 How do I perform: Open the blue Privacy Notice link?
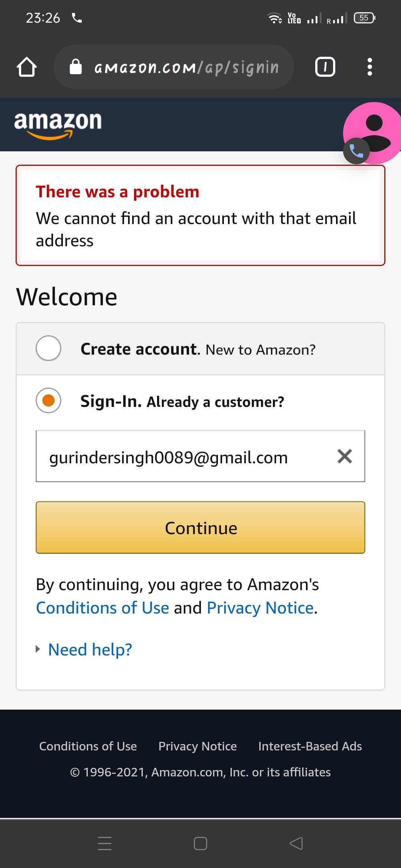(260, 608)
